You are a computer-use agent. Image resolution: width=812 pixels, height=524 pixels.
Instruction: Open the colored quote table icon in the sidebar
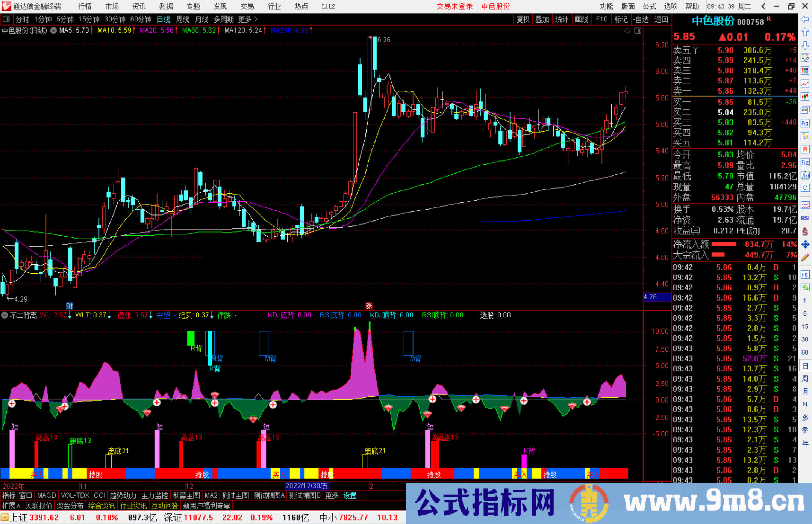click(805, 71)
